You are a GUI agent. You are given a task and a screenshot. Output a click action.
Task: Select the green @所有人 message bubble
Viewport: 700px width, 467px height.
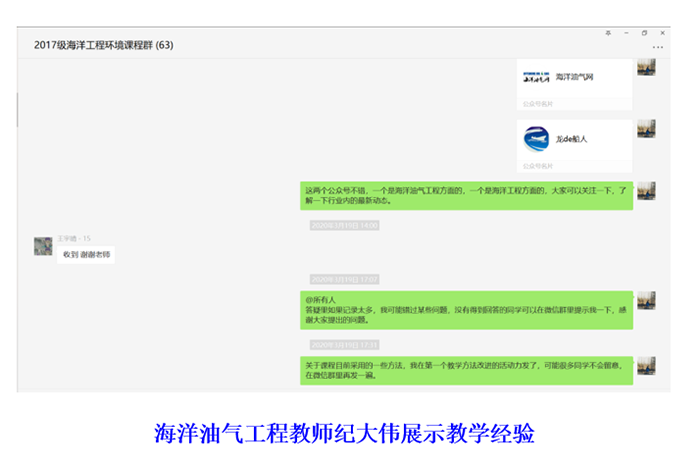pyautogui.click(x=467, y=310)
